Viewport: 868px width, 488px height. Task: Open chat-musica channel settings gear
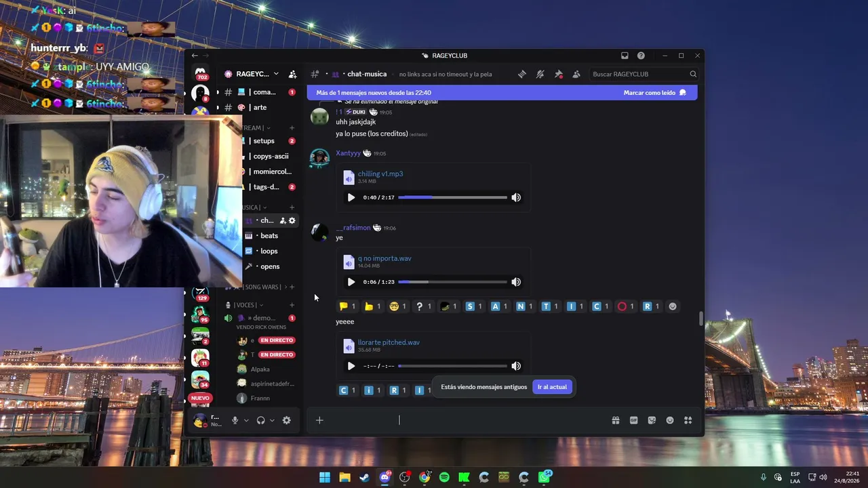click(292, 220)
